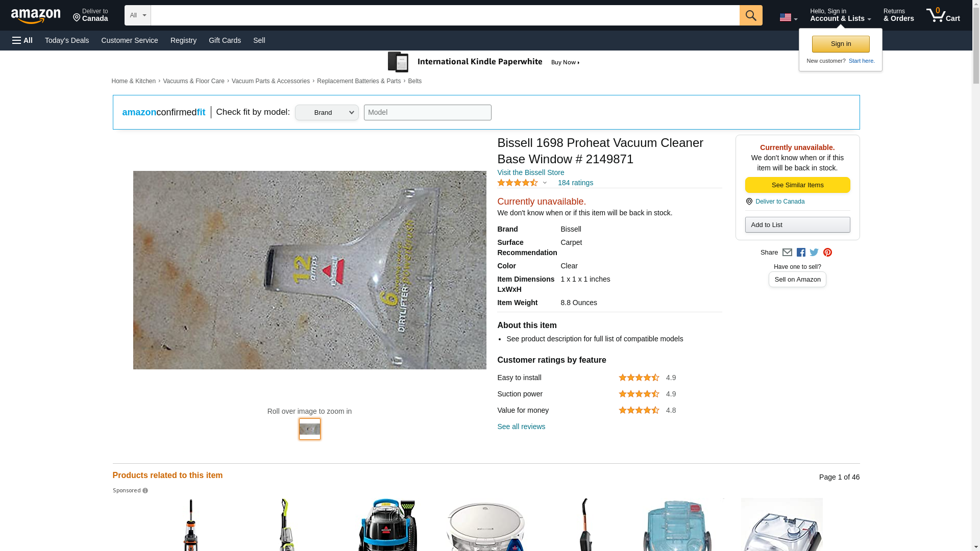This screenshot has height=551, width=980.
Task: Expand the star rating breakdown chevron
Action: [x=545, y=183]
